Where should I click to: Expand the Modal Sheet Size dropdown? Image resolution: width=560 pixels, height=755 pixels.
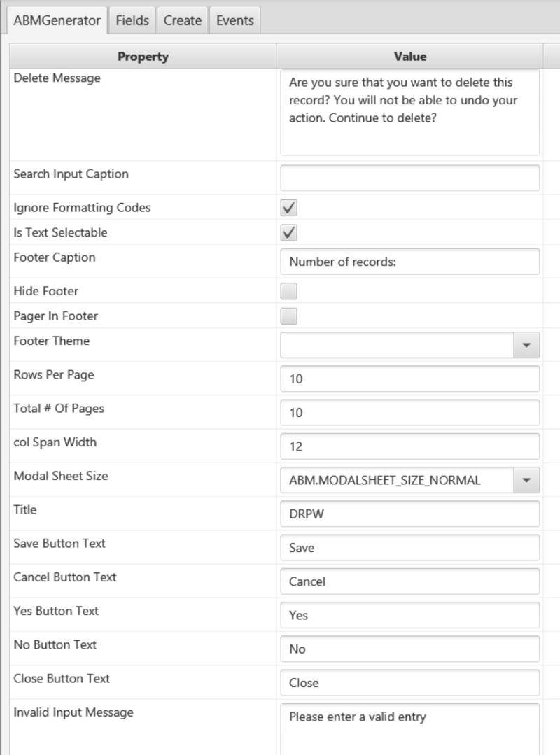(x=526, y=480)
